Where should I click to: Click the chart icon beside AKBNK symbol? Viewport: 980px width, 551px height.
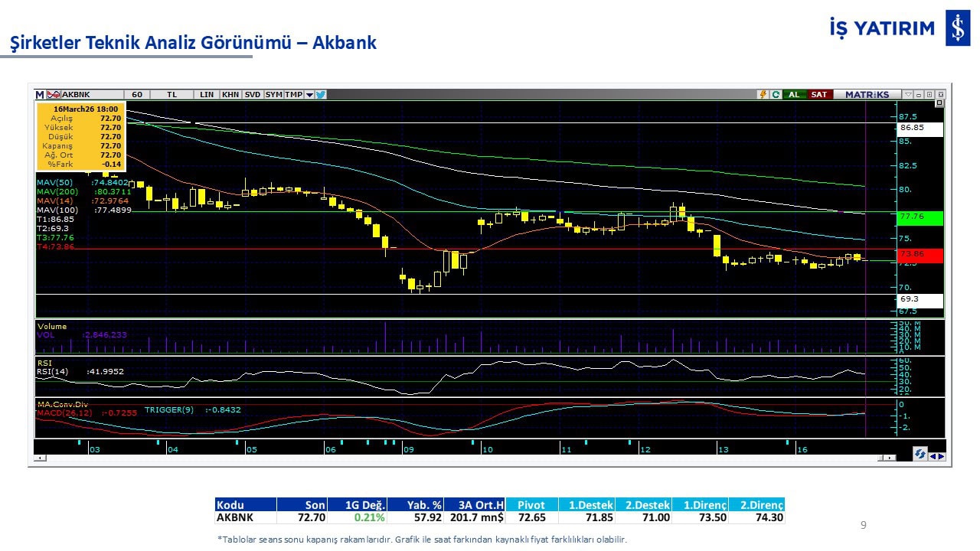tap(53, 95)
